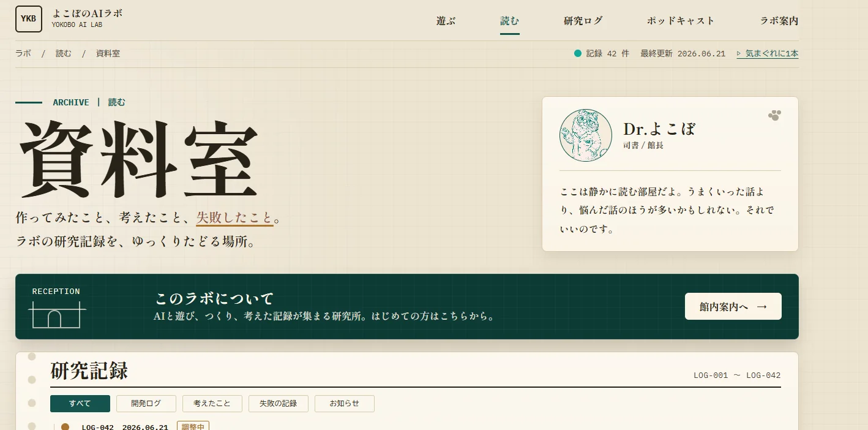Click the LOG-042 entry label
The image size is (868, 430).
(x=98, y=427)
